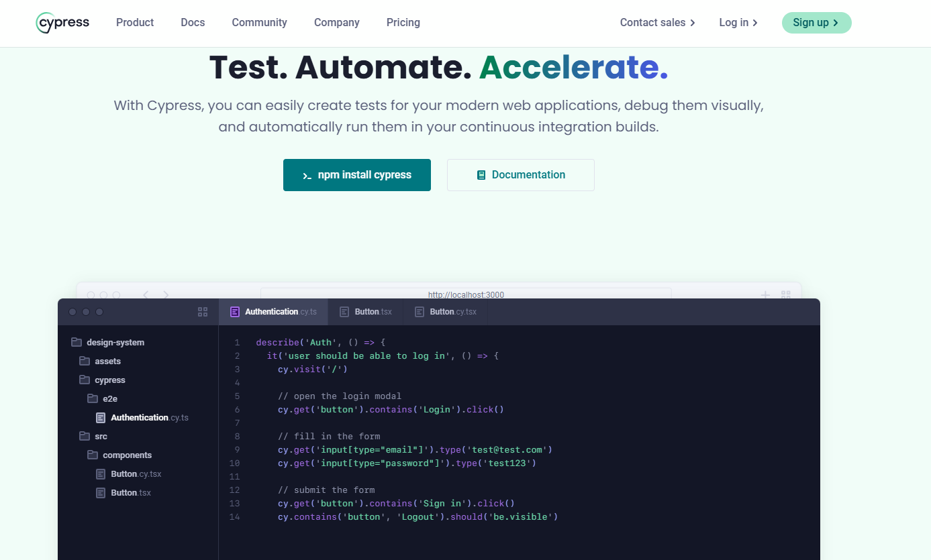Copy the npm install cypress command
Image resolution: width=931 pixels, height=560 pixels.
point(357,175)
